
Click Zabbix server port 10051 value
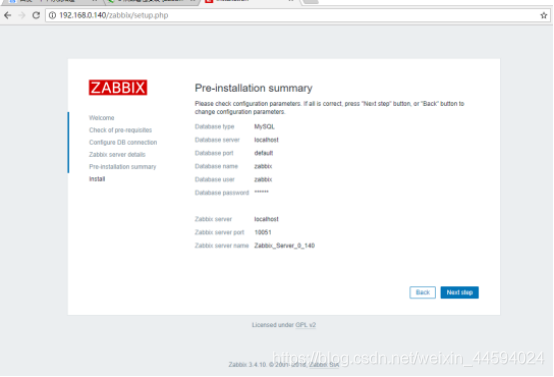263,232
